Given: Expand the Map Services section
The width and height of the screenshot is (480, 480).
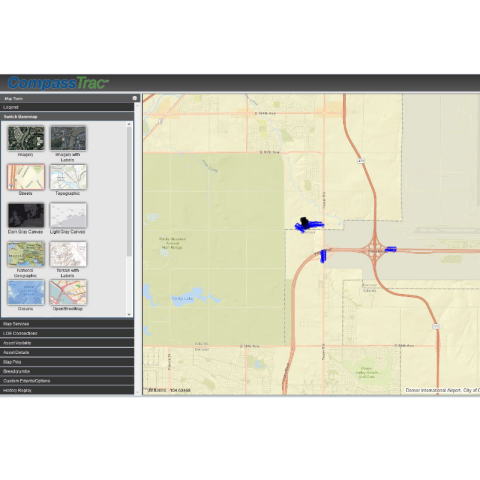Looking at the screenshot, I should click(67, 324).
